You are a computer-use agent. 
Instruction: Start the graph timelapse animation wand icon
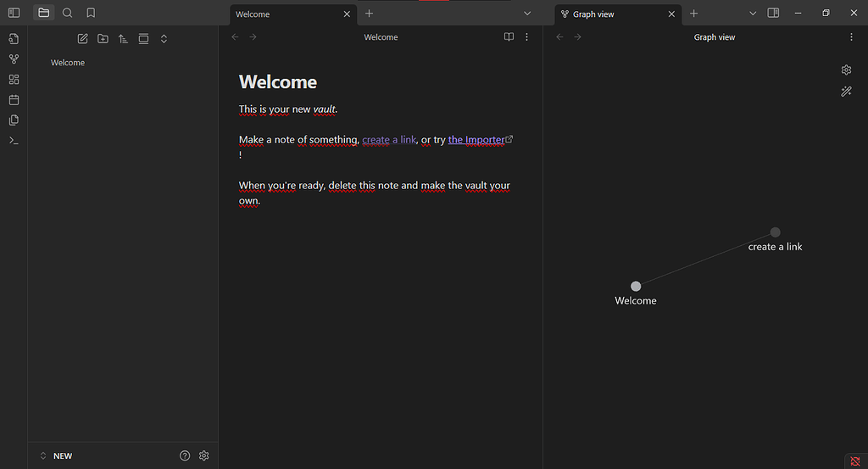[846, 92]
